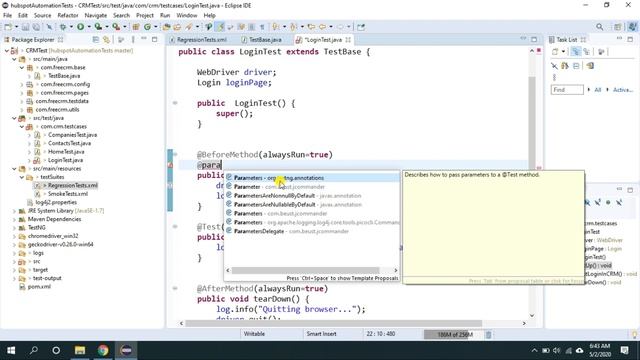
Task: Collapse all in Package Explorer toolbar
Action: coord(96,40)
